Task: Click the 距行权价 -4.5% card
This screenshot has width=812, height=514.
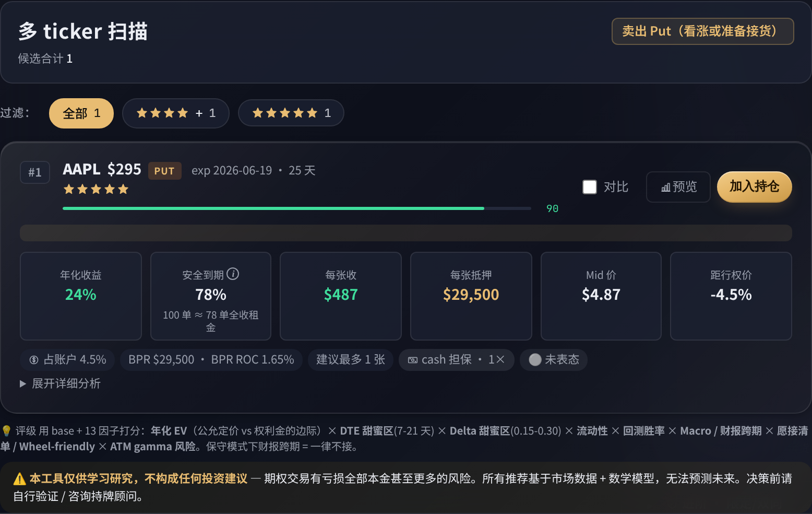Action: point(731,296)
